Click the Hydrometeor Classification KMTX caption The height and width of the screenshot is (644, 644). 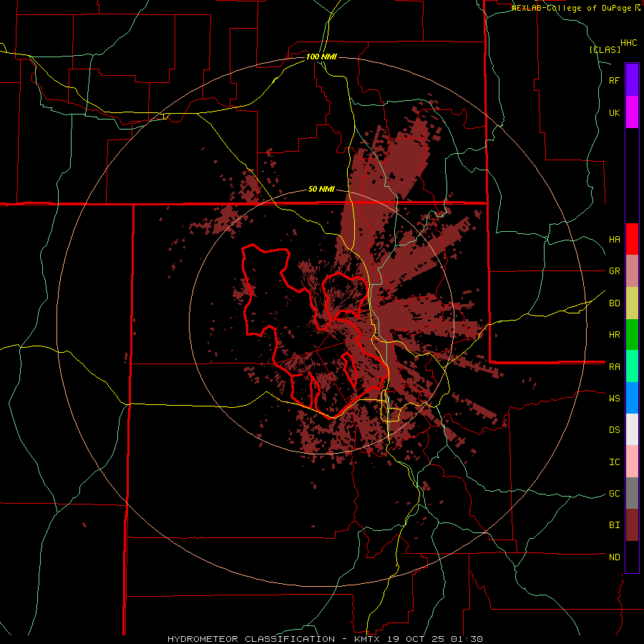tap(325, 639)
